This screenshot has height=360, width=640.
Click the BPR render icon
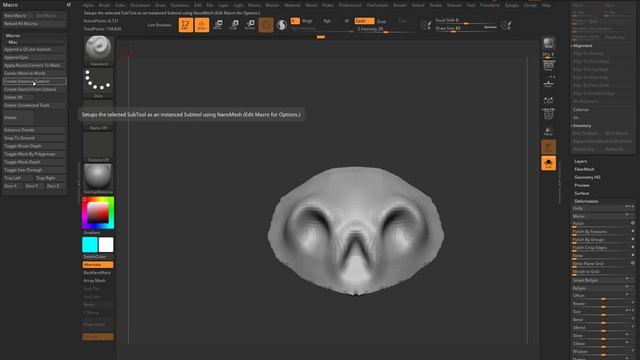tap(548, 43)
